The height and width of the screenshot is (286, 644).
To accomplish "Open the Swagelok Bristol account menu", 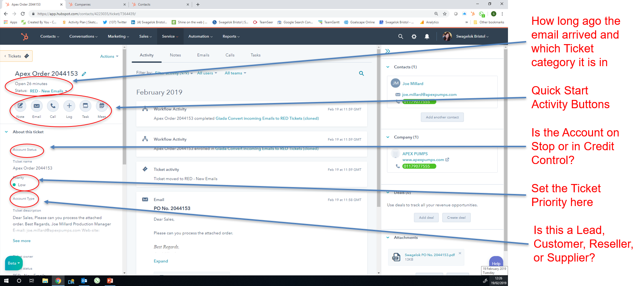I will coord(472,37).
